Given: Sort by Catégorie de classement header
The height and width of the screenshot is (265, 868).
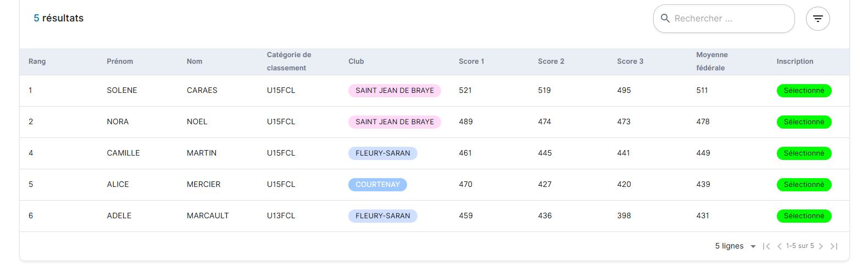Looking at the screenshot, I should (x=289, y=62).
